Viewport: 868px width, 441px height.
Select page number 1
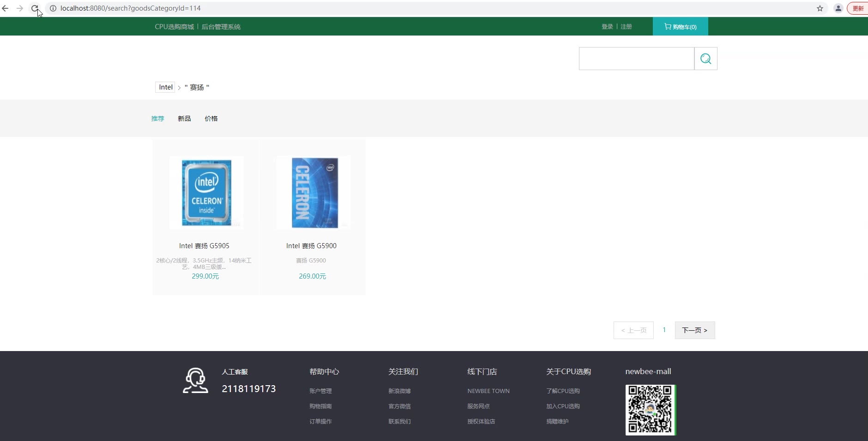pyautogui.click(x=664, y=330)
